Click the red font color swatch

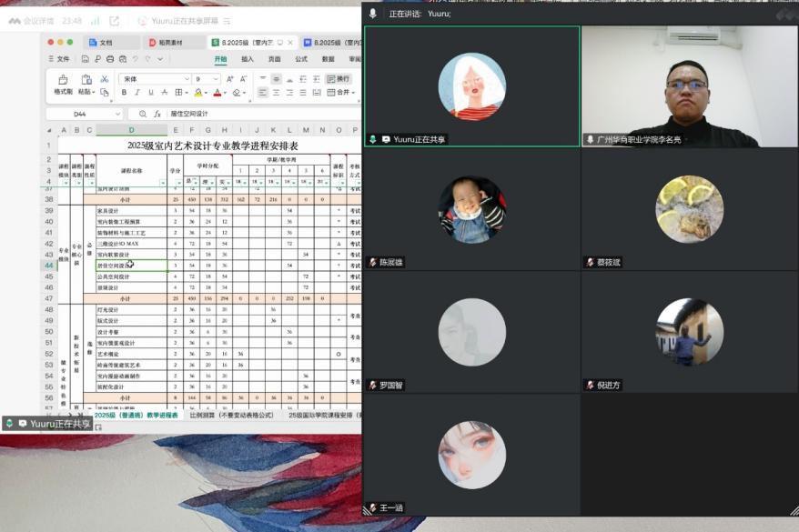point(217,93)
